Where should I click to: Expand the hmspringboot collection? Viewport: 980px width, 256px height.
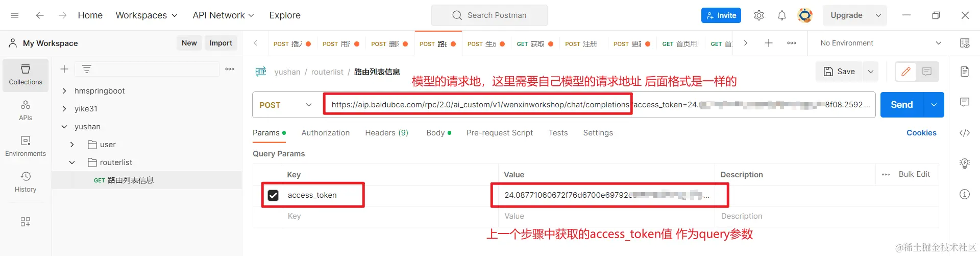64,91
